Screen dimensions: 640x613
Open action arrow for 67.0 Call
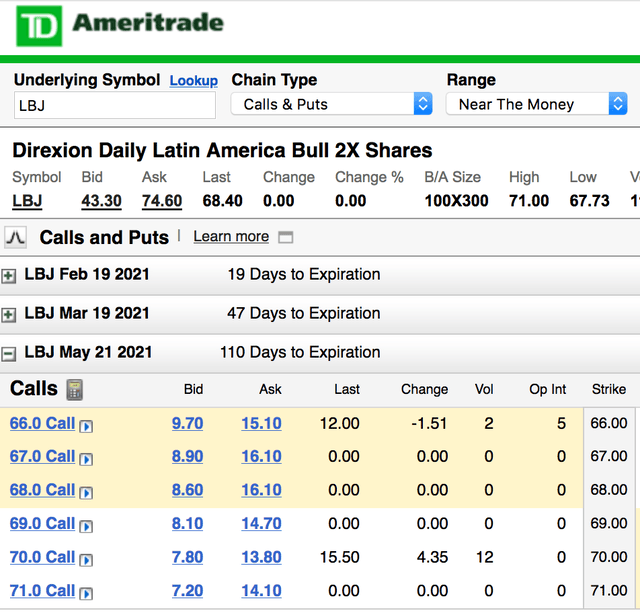pos(86,460)
